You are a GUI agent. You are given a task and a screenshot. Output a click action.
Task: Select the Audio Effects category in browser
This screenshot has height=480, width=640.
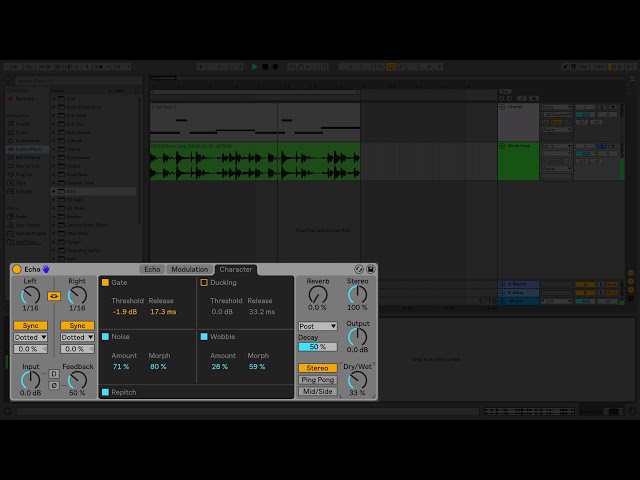pos(28,149)
